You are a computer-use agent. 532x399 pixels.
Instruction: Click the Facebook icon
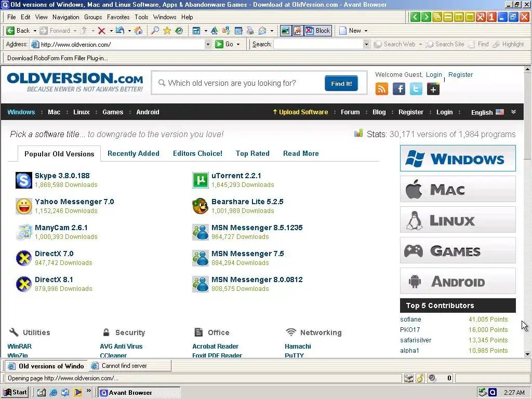click(398, 89)
